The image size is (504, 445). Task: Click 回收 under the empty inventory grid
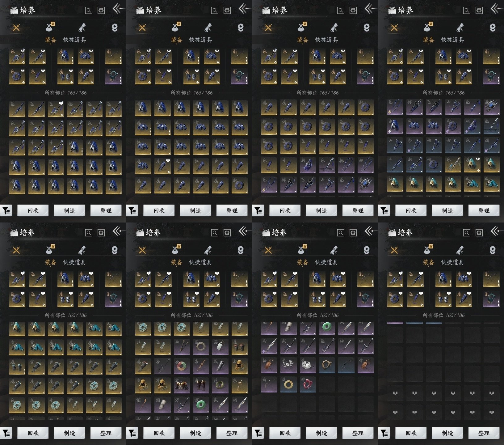pyautogui.click(x=411, y=433)
